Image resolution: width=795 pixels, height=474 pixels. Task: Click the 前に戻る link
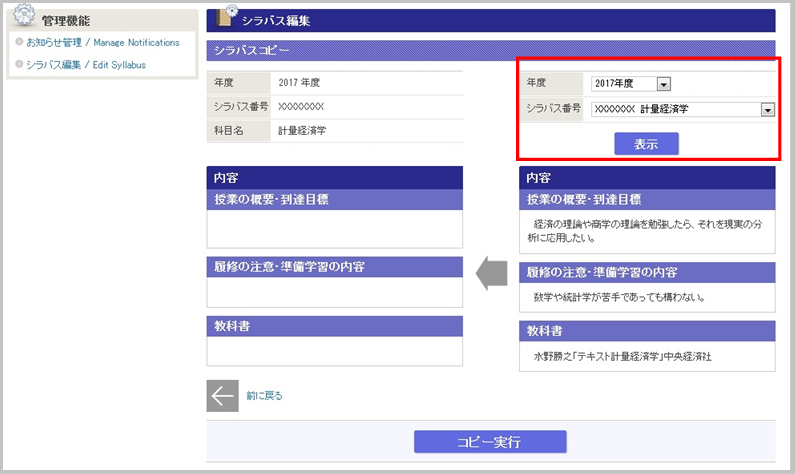264,395
